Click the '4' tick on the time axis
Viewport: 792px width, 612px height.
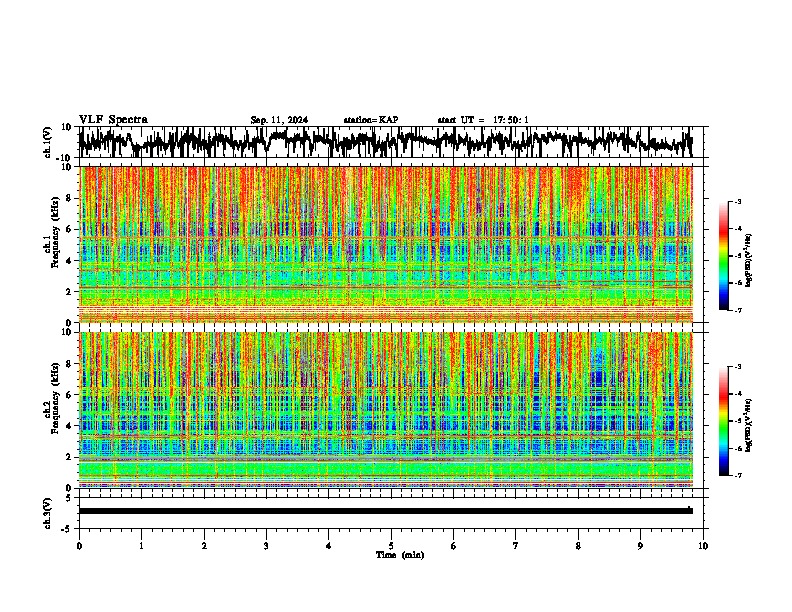[329, 546]
